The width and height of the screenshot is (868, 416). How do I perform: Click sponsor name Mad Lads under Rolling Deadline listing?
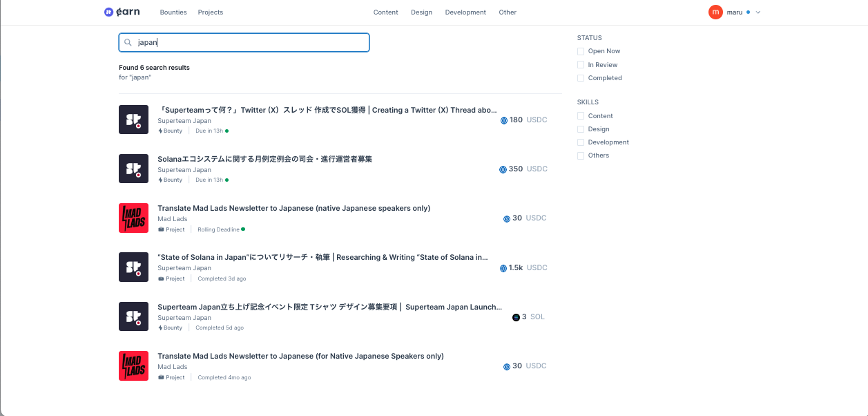tap(173, 219)
